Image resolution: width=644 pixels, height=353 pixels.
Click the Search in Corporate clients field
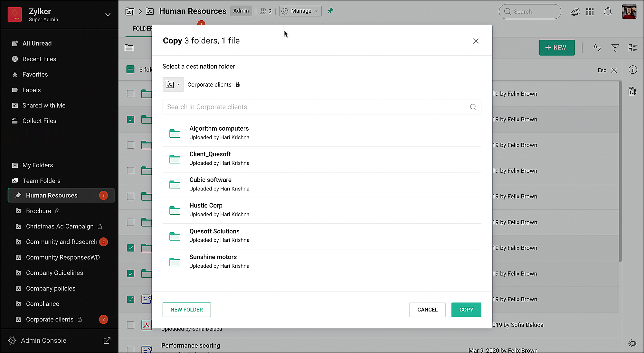click(x=316, y=107)
